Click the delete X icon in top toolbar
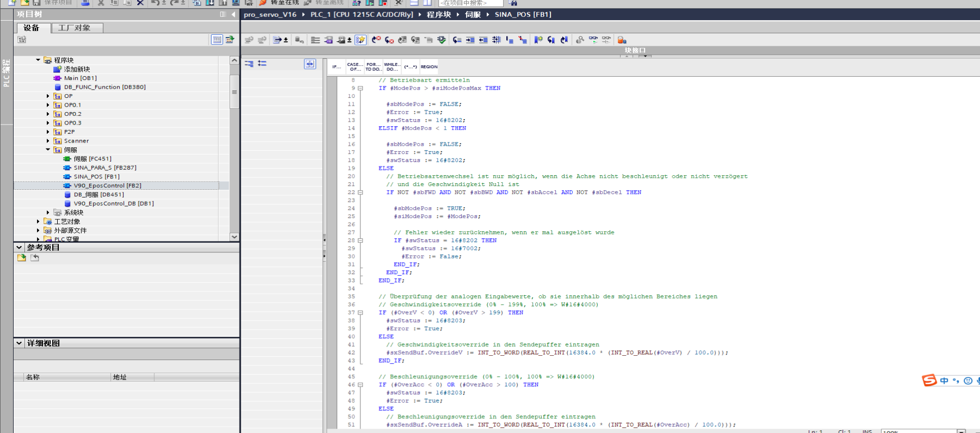Image resolution: width=980 pixels, height=433 pixels. pos(140,3)
